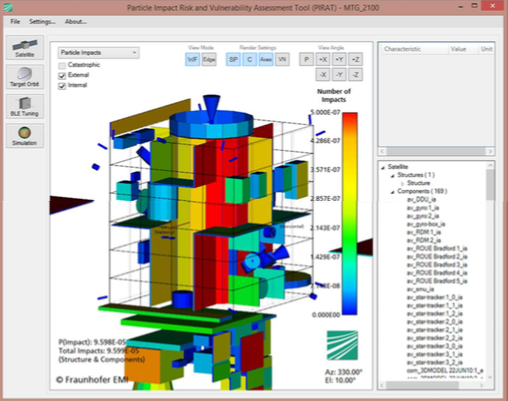Select av_star-tracker:2_2_ia component
Viewport: 508px width, 401px height.
pos(434,338)
